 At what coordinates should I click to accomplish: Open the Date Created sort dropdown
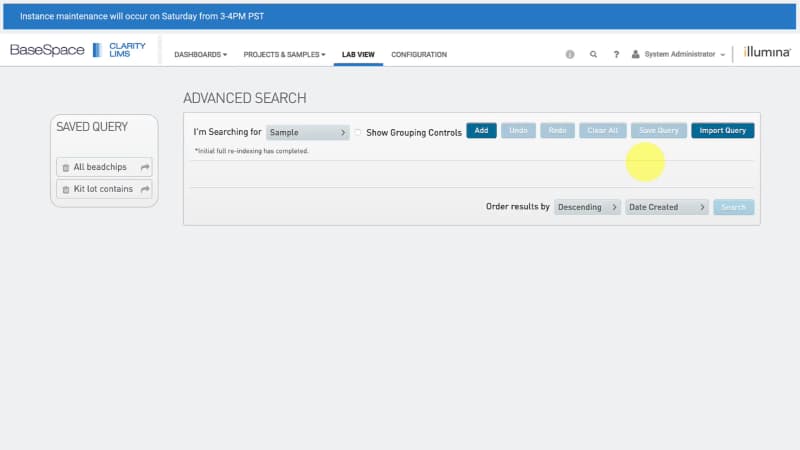pos(667,207)
